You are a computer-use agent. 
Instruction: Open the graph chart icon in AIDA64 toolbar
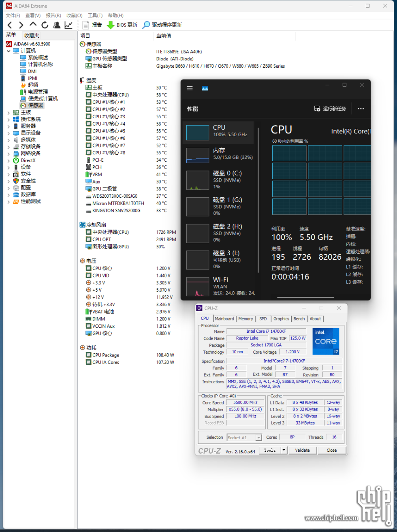coord(68,25)
